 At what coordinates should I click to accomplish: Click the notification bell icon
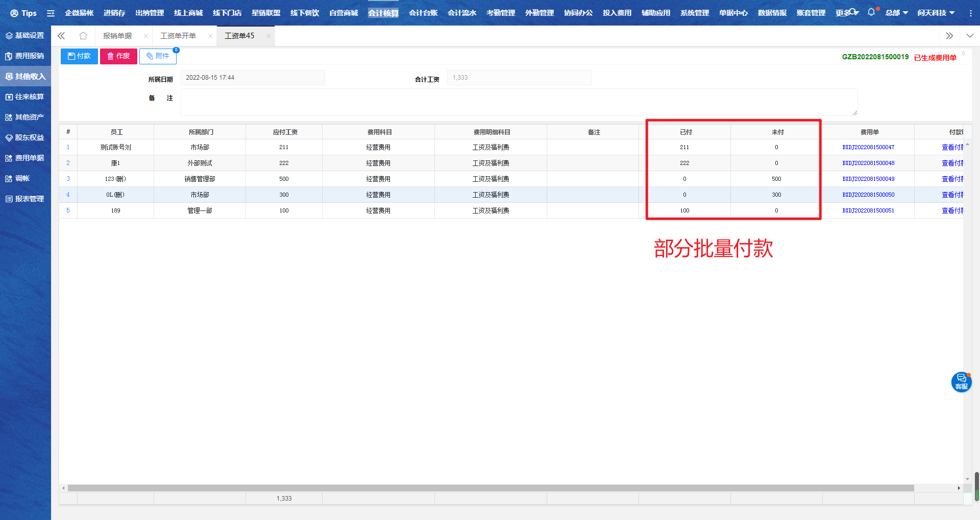point(871,12)
